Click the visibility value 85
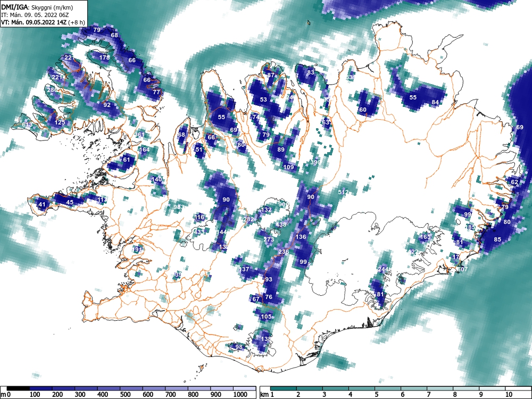This screenshot has width=532, height=399. [x=497, y=239]
